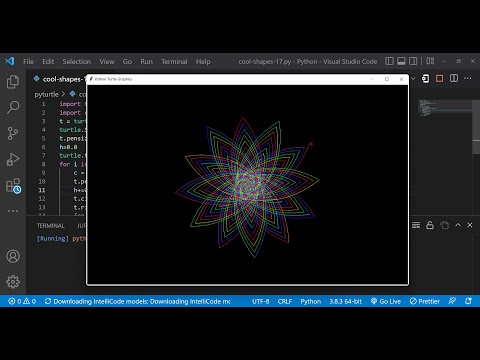Click the editor minimap preview
480x360 pixels.
tap(445, 107)
